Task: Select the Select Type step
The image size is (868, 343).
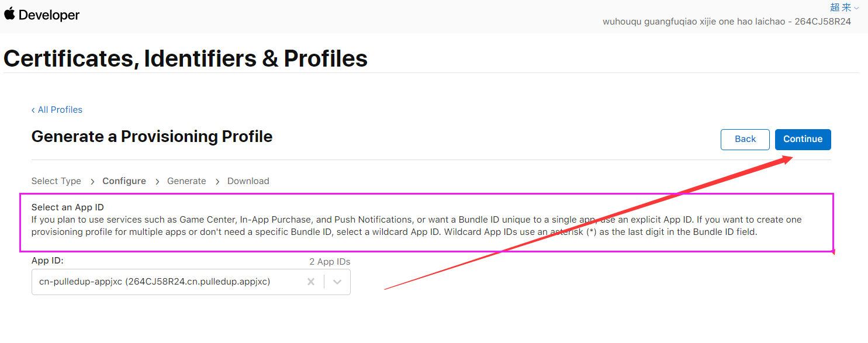Action: (x=56, y=181)
